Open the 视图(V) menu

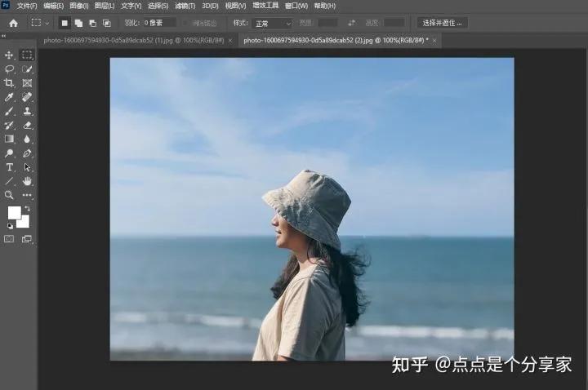235,6
